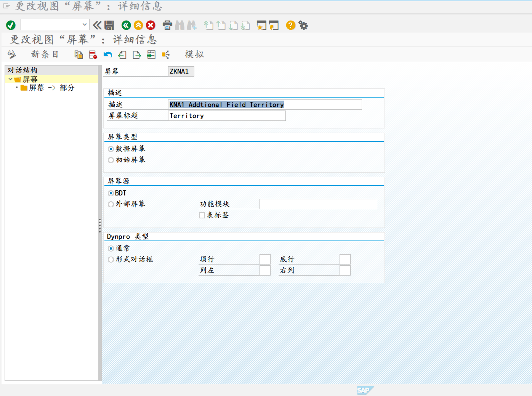Image resolution: width=532 pixels, height=396 pixels.
Task: Click the Undo change blue arrow icon
Action: click(108, 55)
